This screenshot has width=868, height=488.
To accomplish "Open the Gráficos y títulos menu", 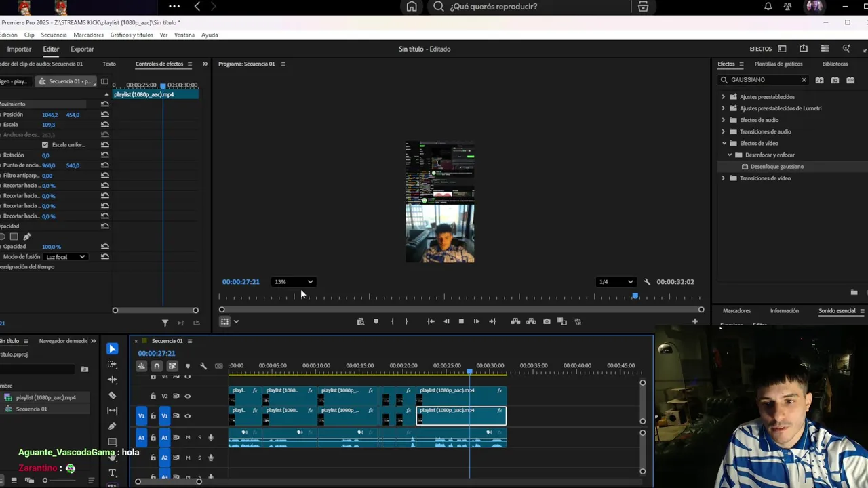I will (x=132, y=35).
